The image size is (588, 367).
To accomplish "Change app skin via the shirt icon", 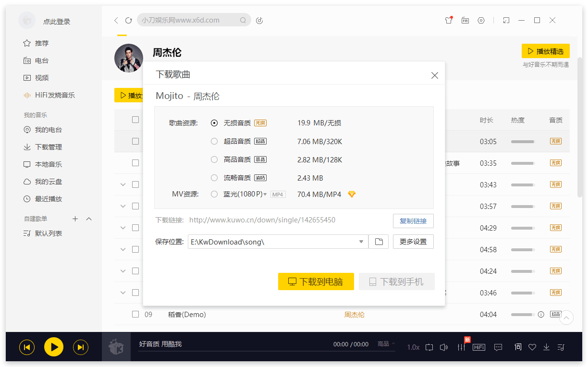I will coord(448,20).
